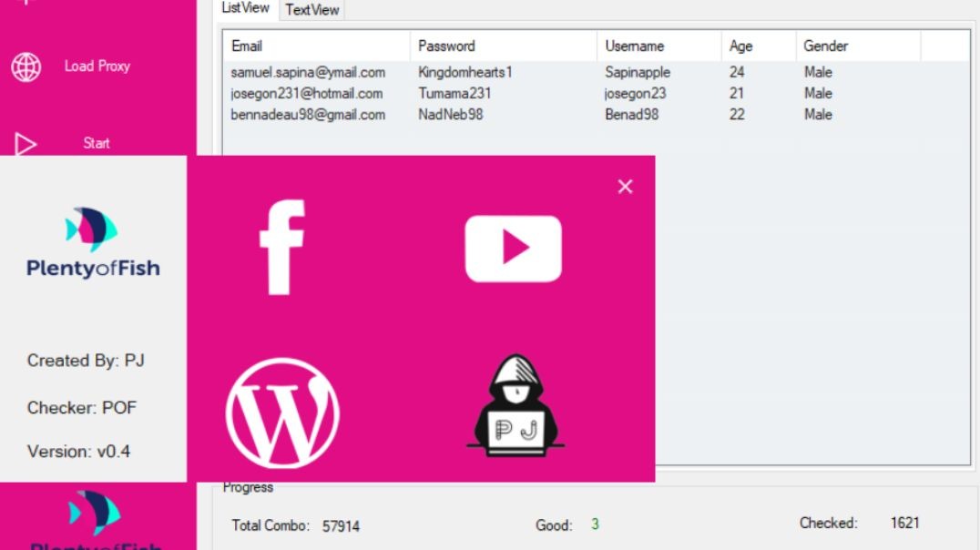Click the Progress group label
This screenshot has width=980, height=550.
[248, 487]
